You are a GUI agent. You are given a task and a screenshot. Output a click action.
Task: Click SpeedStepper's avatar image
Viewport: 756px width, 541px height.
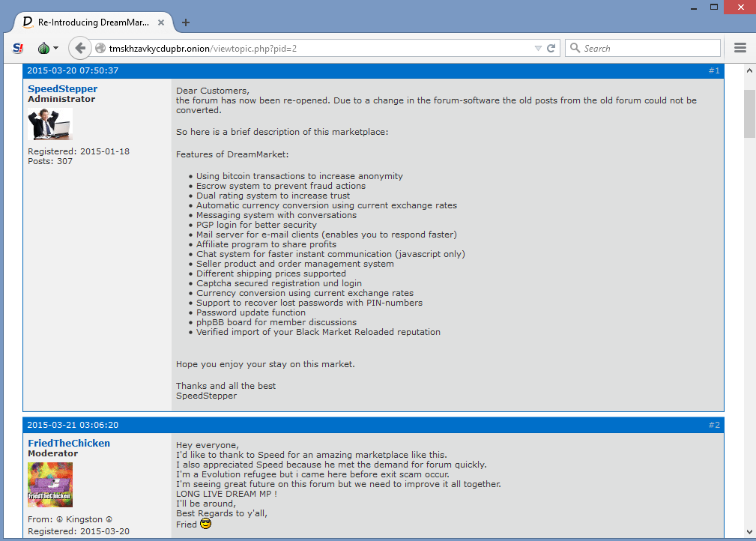(50, 124)
